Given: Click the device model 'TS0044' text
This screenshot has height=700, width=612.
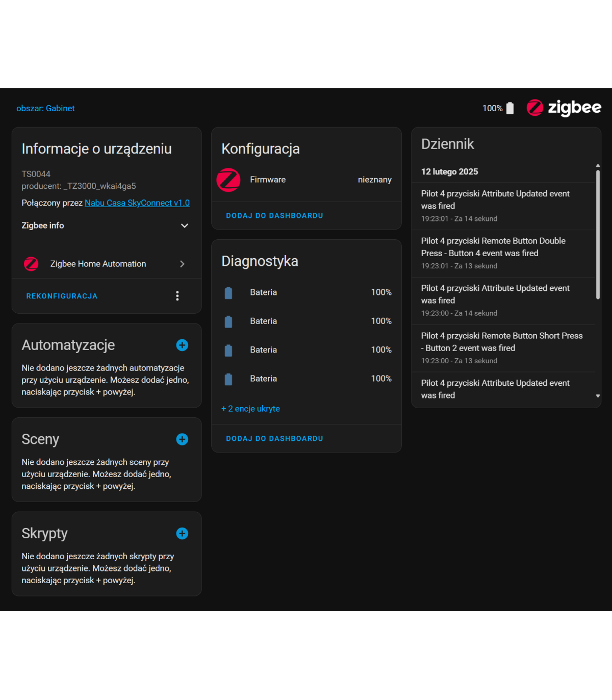Looking at the screenshot, I should pyautogui.click(x=36, y=174).
